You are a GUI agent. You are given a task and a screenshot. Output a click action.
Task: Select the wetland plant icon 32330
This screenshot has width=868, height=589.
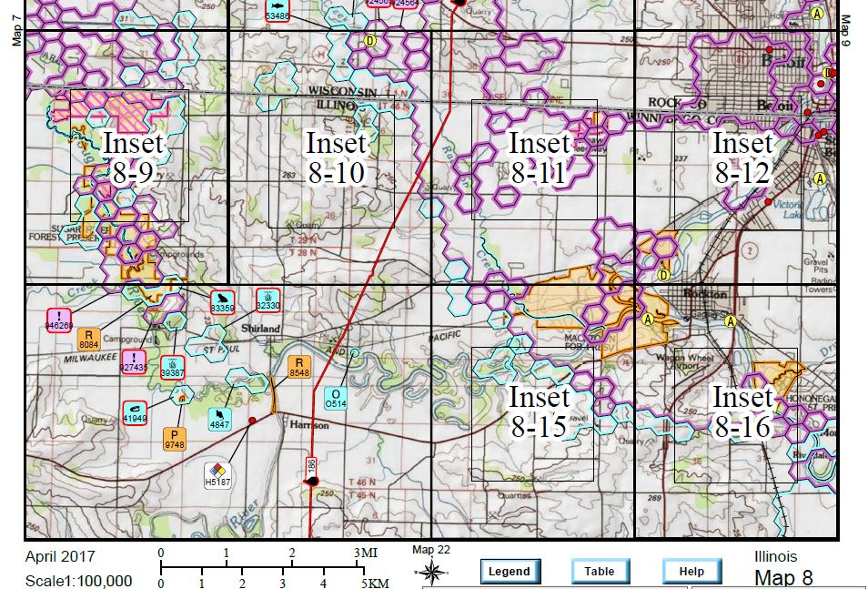267,300
